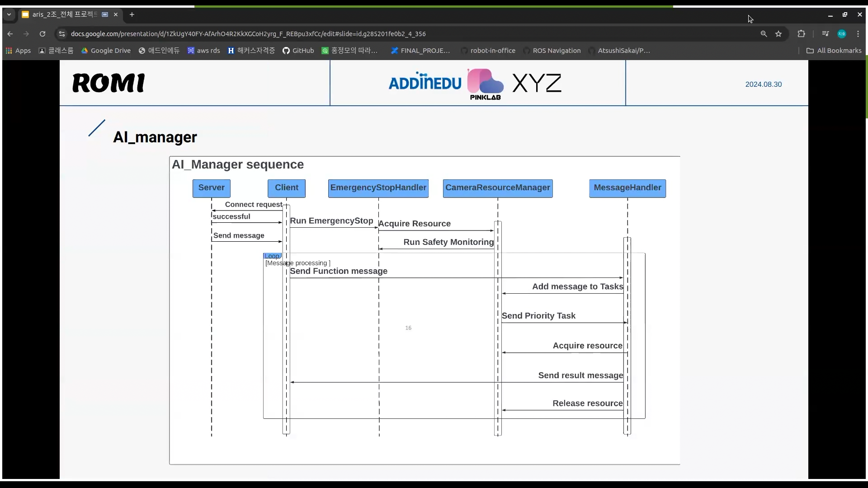Close the aris_2조 presentation tab
The width and height of the screenshot is (868, 488).
(116, 14)
